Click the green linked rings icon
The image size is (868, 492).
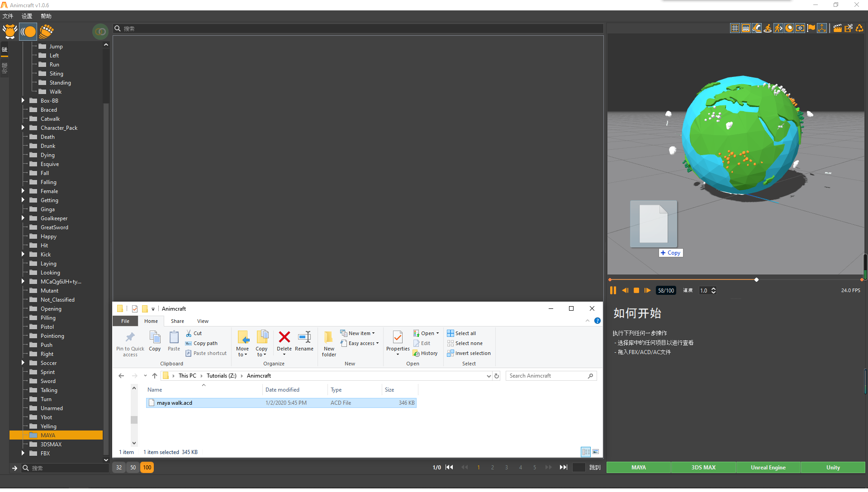coord(100,32)
